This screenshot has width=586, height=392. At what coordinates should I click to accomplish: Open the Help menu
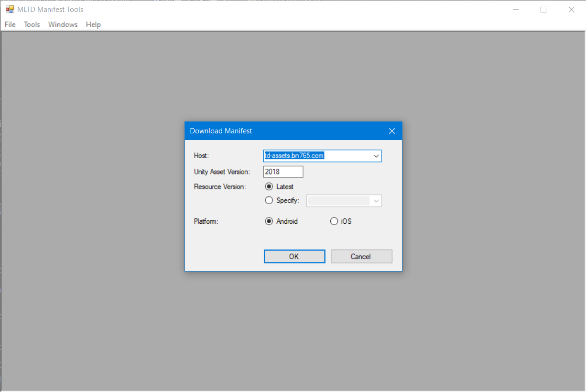[x=93, y=24]
